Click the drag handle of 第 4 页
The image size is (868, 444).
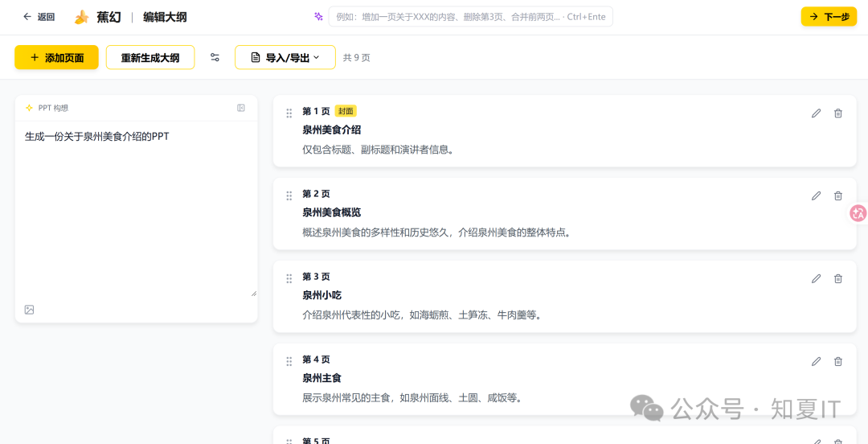click(289, 361)
